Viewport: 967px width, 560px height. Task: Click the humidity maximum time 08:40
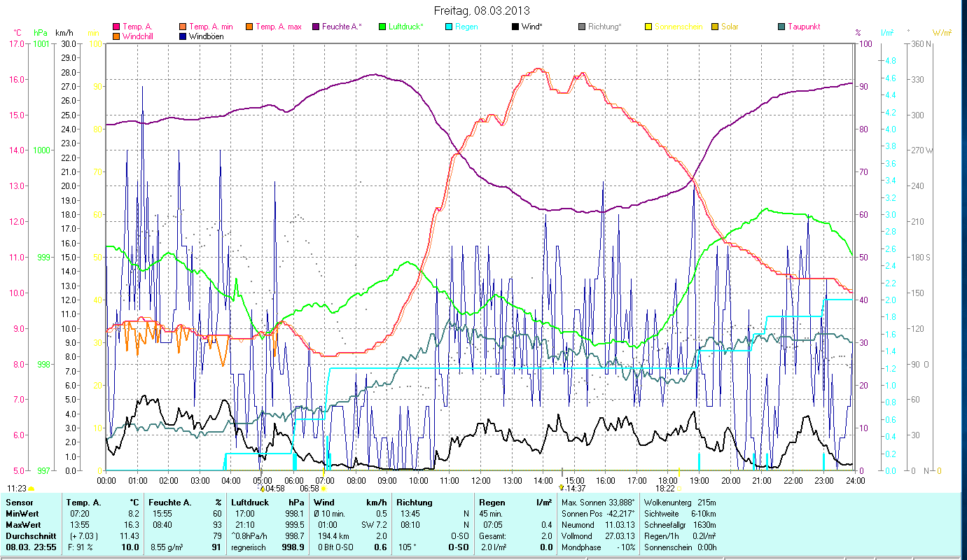point(162,525)
